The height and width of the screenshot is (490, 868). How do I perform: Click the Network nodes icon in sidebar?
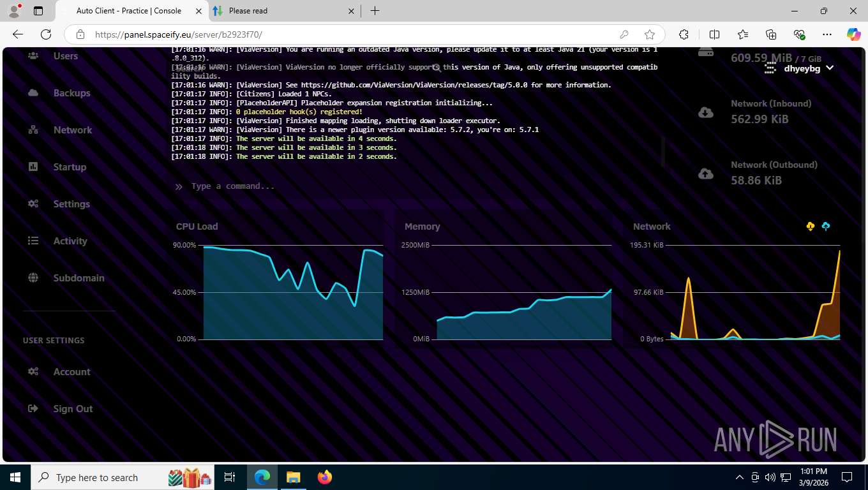(33, 130)
